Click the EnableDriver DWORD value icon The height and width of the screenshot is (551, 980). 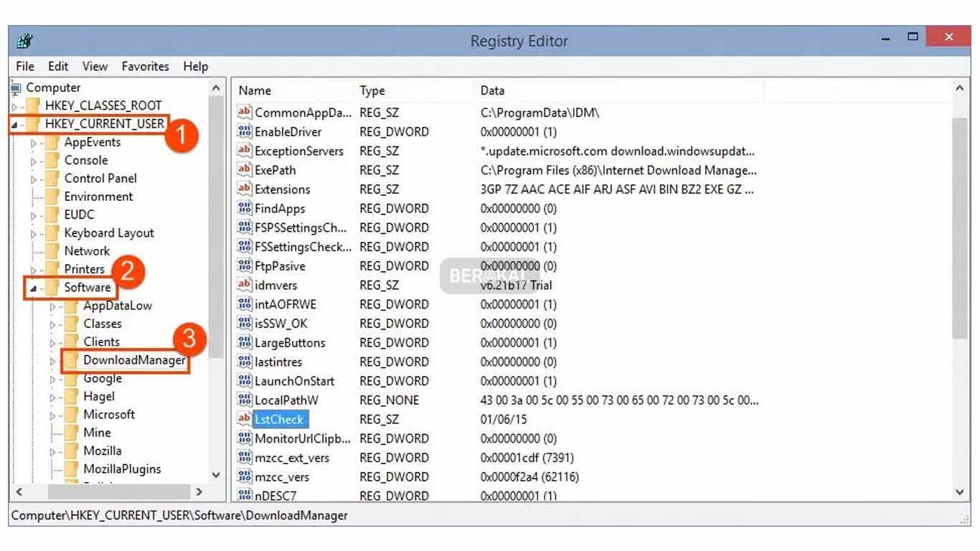point(245,132)
